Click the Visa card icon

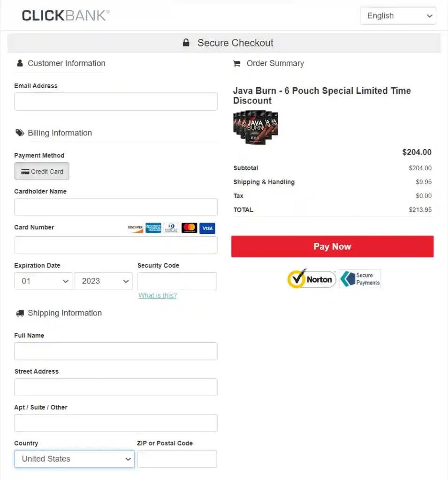[207, 228]
